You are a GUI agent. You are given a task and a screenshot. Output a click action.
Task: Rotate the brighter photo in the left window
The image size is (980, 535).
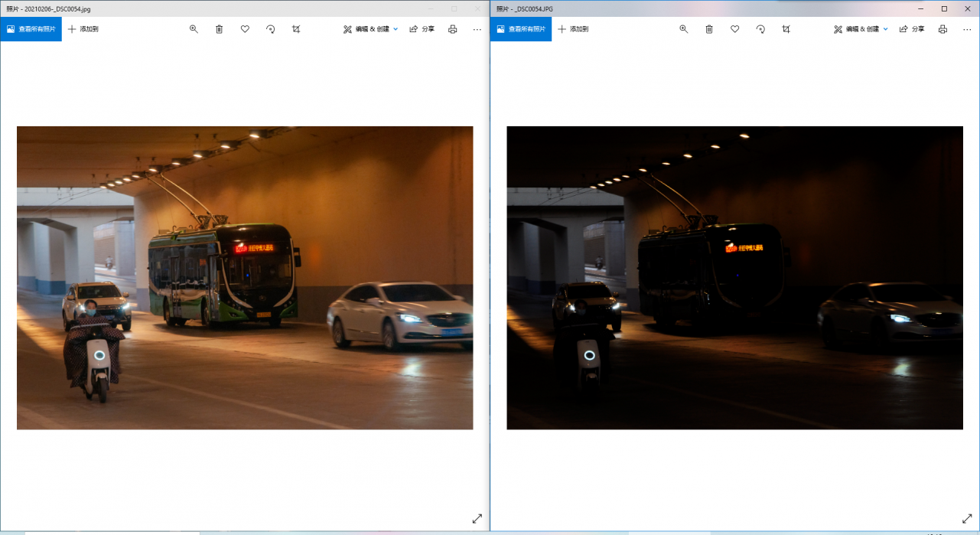[x=270, y=29]
